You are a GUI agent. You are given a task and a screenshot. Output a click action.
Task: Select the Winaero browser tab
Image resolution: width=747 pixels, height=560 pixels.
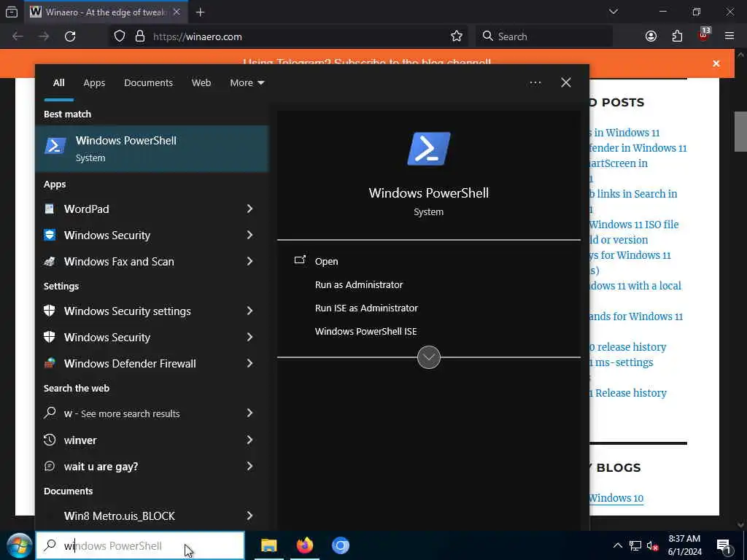coord(106,12)
